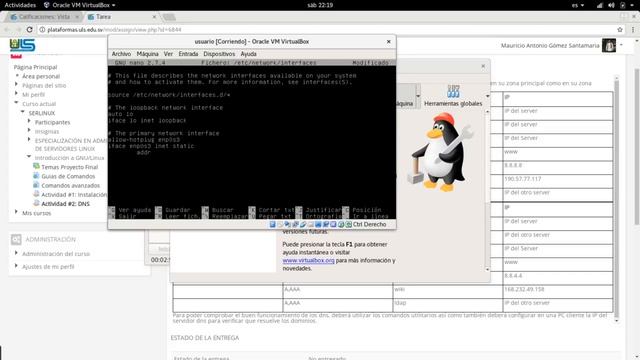Open the Ayuda menu
Image resolution: width=640 pixels, height=360 pixels.
tap(249, 54)
